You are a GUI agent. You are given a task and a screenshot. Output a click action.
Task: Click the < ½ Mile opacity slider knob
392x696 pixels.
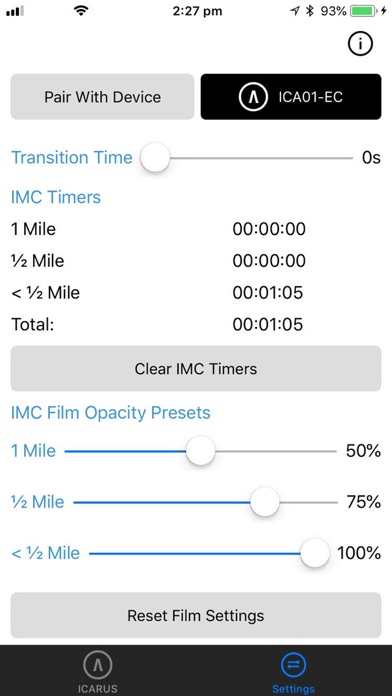click(315, 553)
